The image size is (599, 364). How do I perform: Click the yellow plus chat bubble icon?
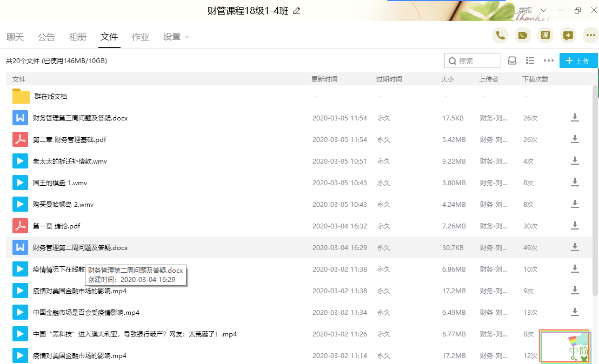click(x=568, y=36)
